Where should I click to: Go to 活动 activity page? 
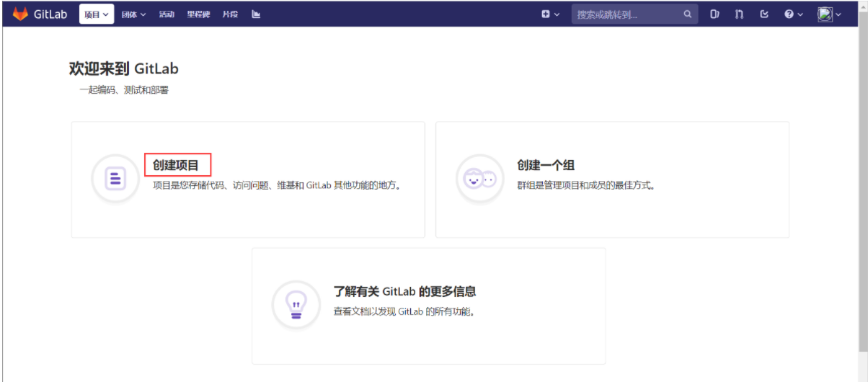click(167, 14)
